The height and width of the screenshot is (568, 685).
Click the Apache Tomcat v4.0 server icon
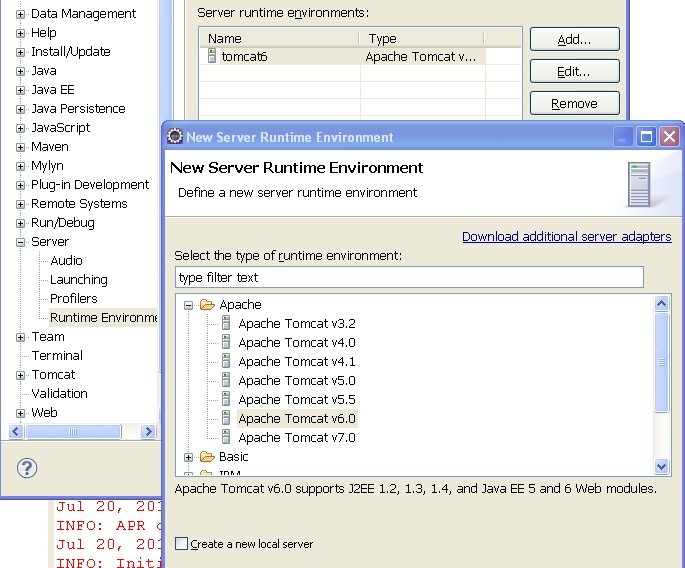coord(226,342)
